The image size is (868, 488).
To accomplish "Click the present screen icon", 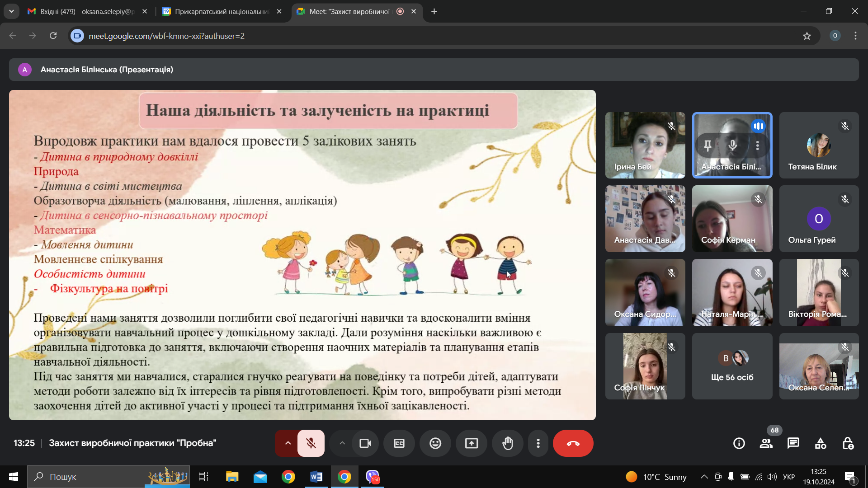I will point(471,443).
